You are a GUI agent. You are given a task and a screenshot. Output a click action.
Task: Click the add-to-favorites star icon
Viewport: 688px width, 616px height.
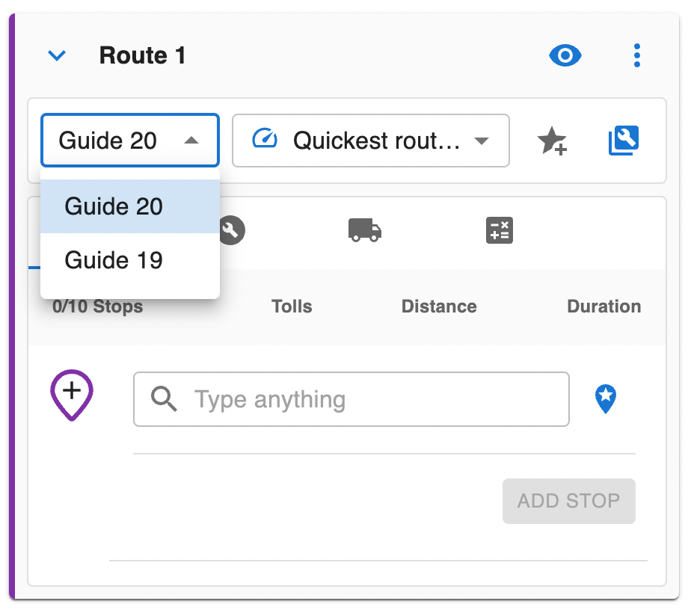point(552,141)
